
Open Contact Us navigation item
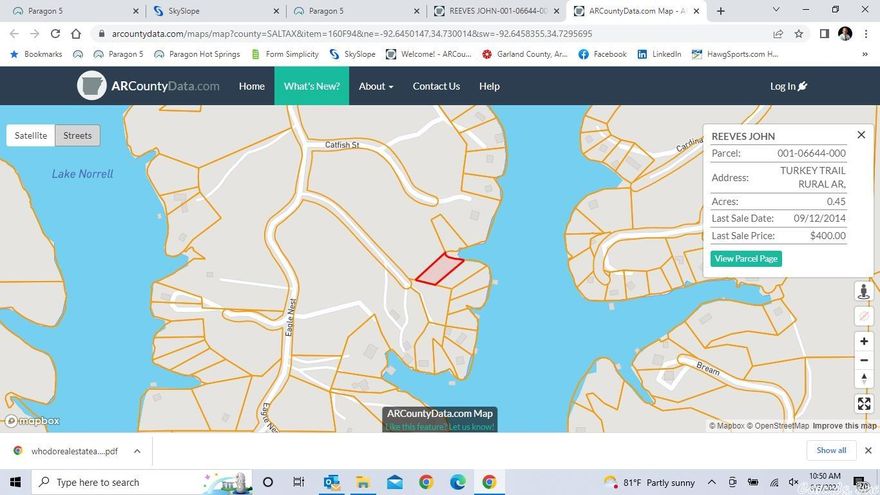tap(436, 86)
